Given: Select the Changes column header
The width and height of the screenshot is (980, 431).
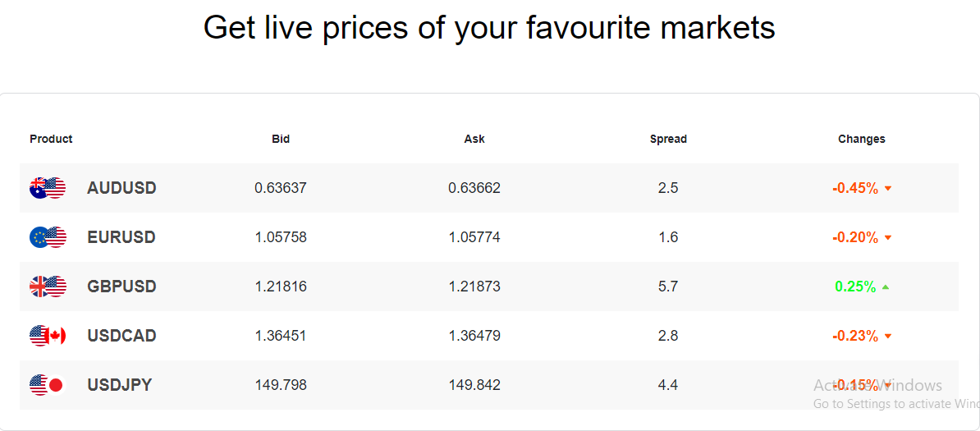Looking at the screenshot, I should 862,139.
